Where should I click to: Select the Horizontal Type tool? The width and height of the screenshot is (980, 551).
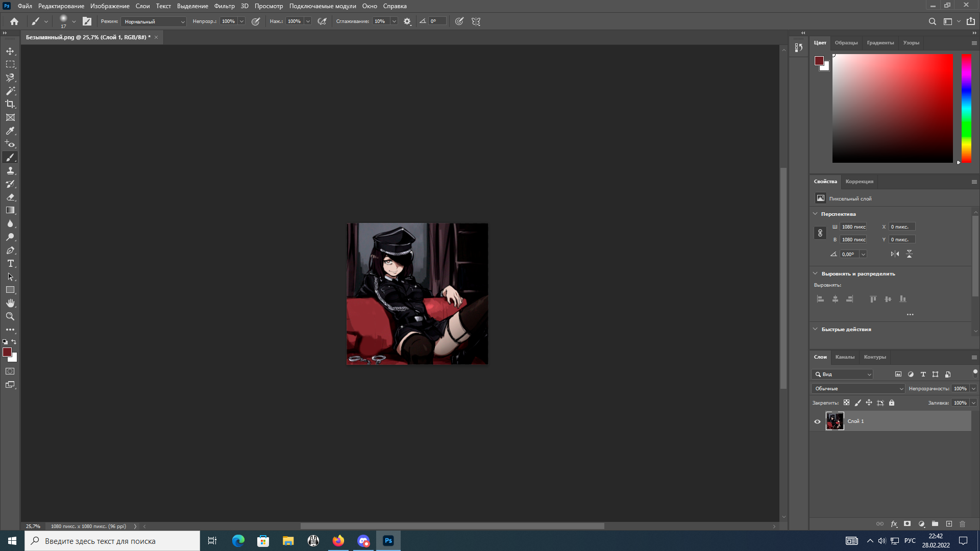(10, 263)
